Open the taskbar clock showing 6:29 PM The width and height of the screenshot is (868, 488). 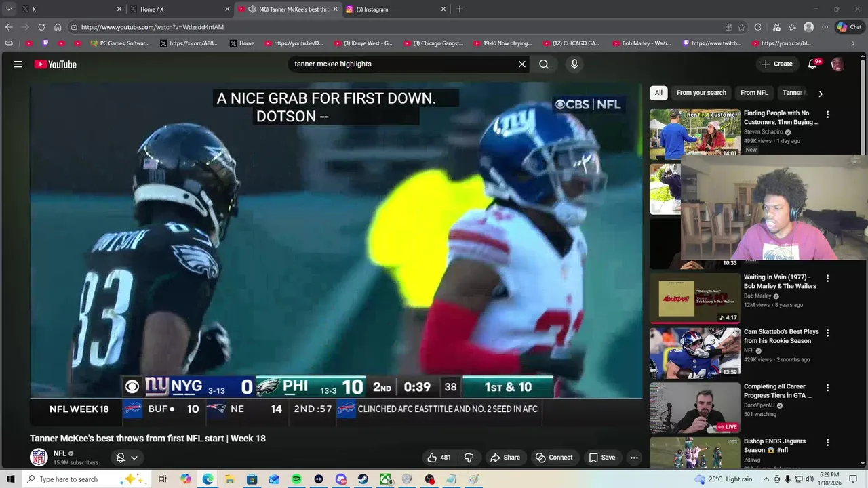(829, 479)
